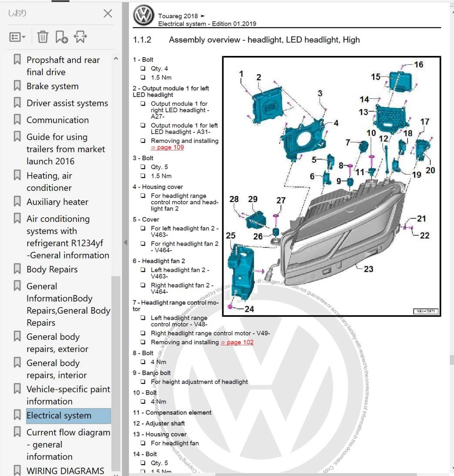Open WIRING DIAGRAMS bookmark

coord(65,471)
